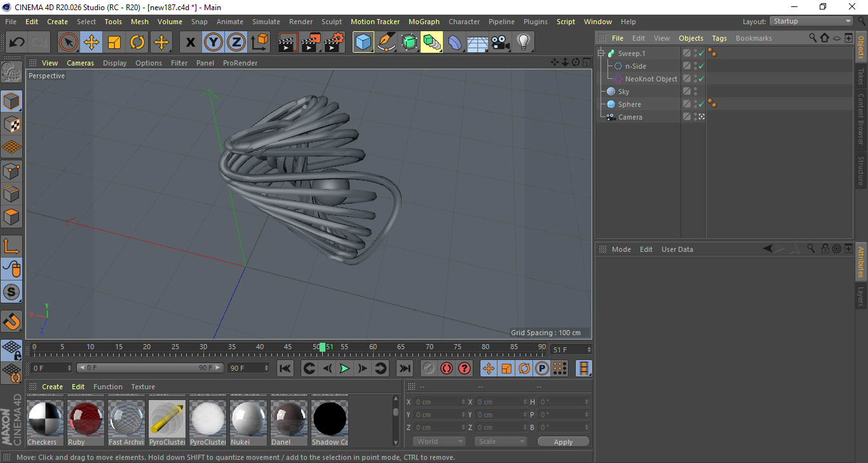Toggle Y axis lock
The width and height of the screenshot is (868, 463).
coord(213,43)
